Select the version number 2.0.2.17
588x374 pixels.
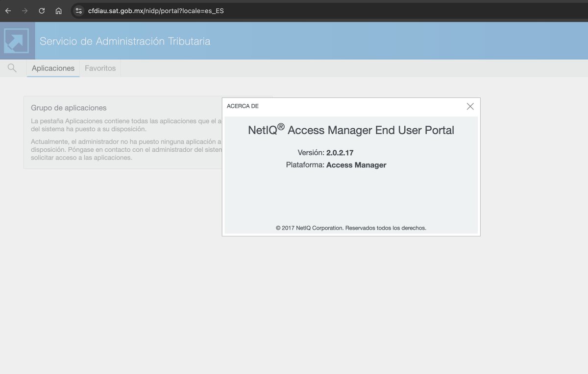[340, 153]
